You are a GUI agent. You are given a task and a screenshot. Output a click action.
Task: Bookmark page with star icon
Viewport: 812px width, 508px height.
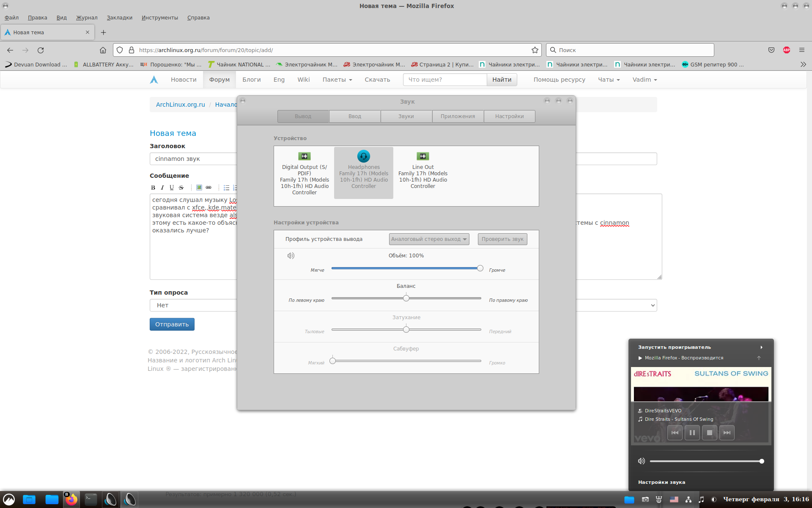click(535, 50)
